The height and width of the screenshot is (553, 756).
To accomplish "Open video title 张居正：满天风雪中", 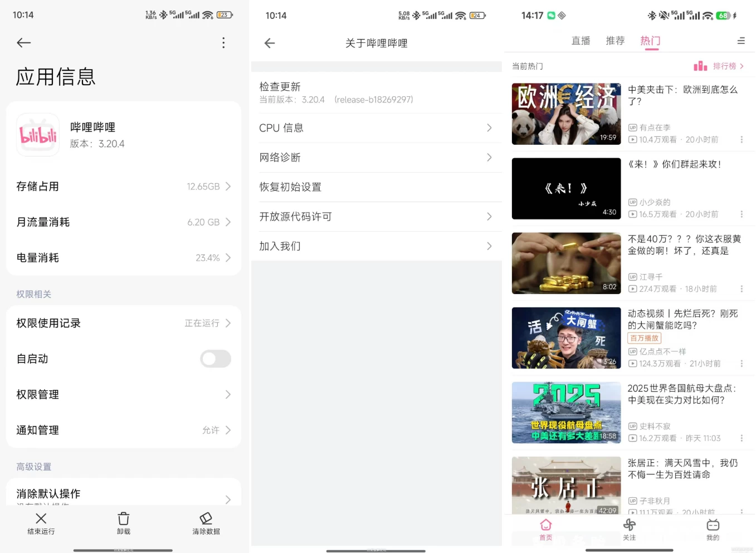I will click(x=683, y=469).
